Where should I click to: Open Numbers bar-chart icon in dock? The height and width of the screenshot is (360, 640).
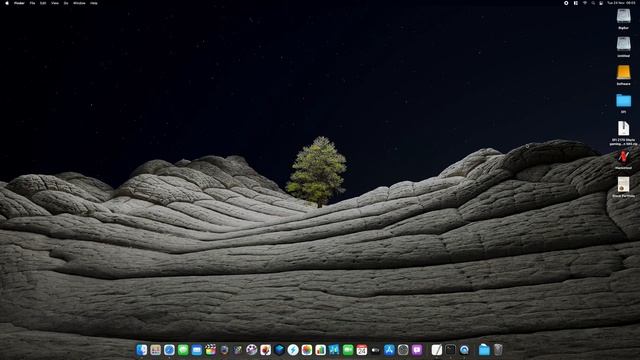point(320,350)
